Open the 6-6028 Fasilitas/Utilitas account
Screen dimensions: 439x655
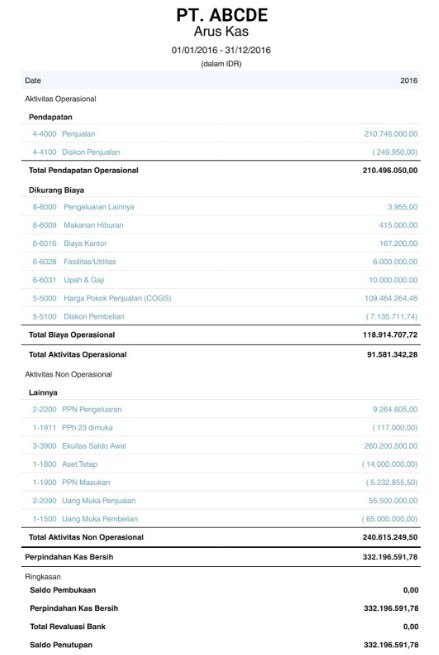[74, 261]
